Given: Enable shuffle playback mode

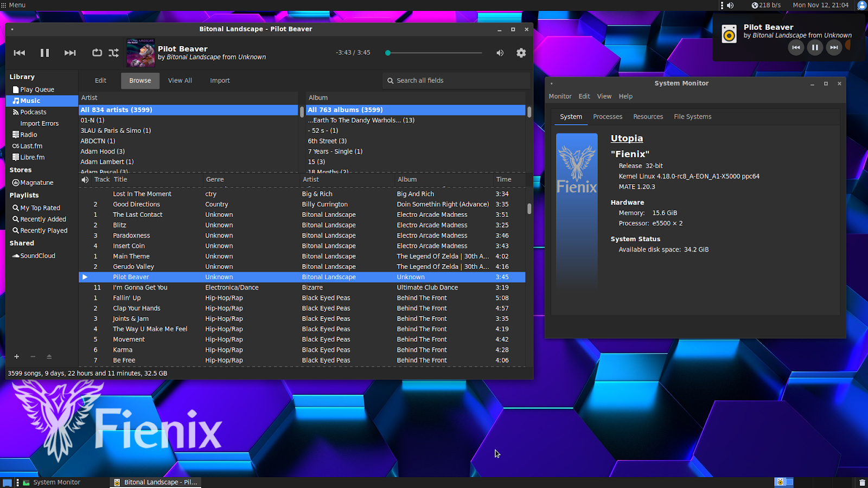Looking at the screenshot, I should coord(113,53).
